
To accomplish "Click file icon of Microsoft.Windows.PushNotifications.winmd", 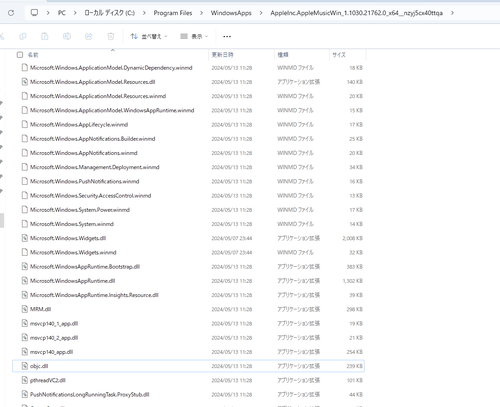I will (x=25, y=181).
